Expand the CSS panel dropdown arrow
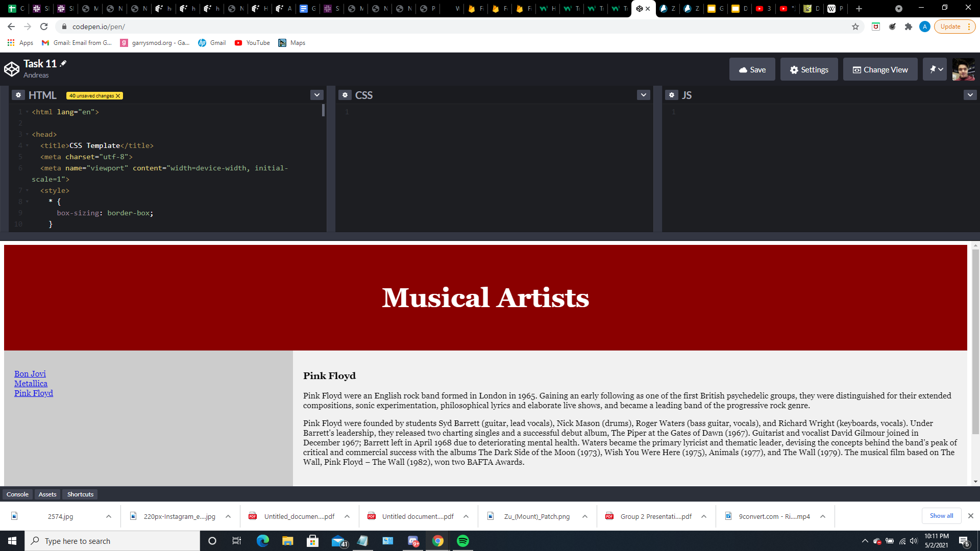The width and height of the screenshot is (980, 551). coord(644,95)
